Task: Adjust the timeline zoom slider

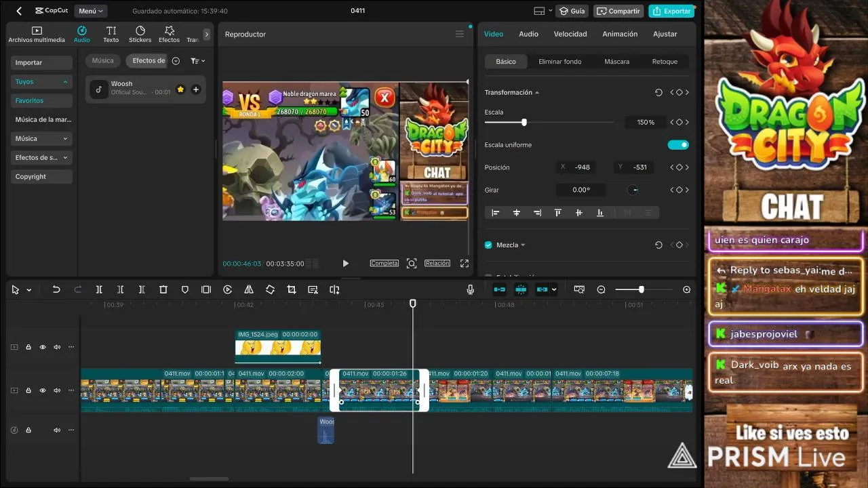Action: [641, 289]
